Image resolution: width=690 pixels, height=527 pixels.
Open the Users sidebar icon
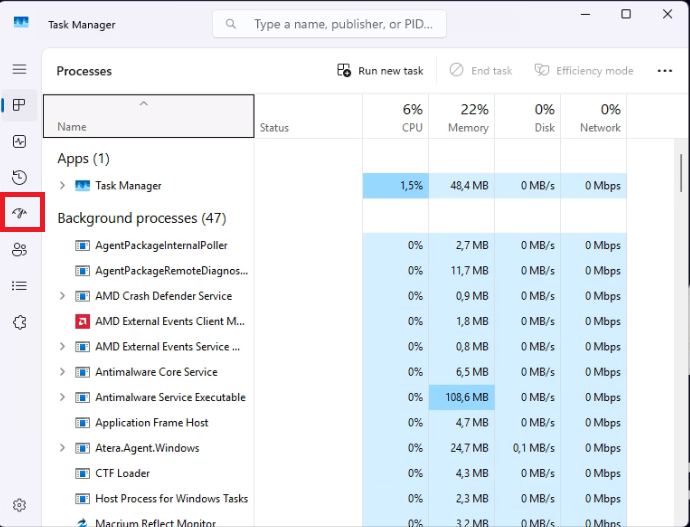coord(19,249)
